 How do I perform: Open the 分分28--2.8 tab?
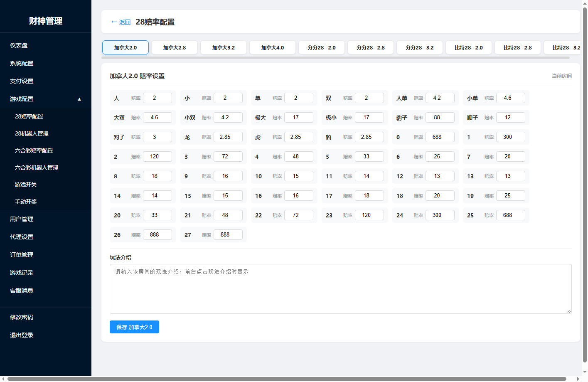(371, 47)
